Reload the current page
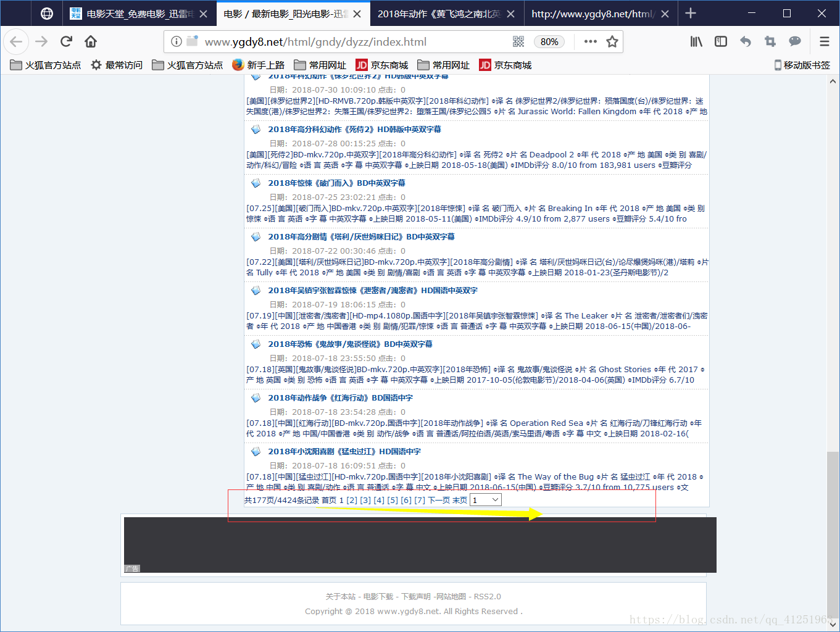 click(x=66, y=41)
